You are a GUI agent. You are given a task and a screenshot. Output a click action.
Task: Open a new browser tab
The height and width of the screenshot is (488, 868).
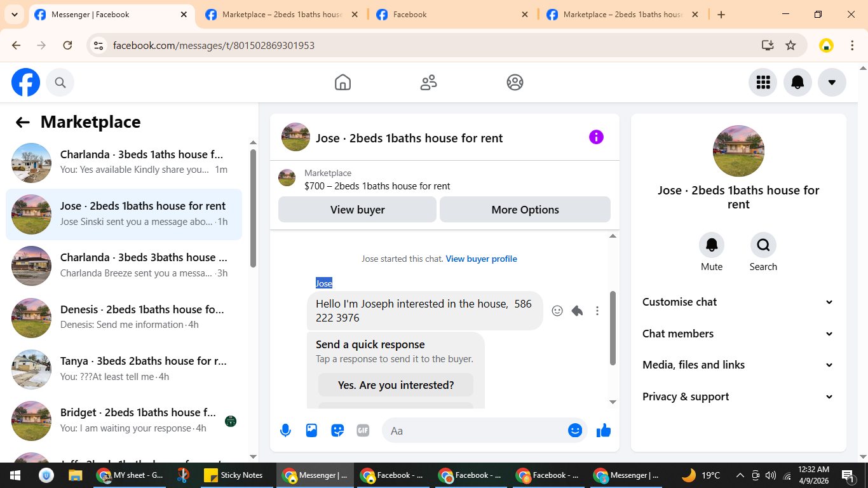point(721,15)
